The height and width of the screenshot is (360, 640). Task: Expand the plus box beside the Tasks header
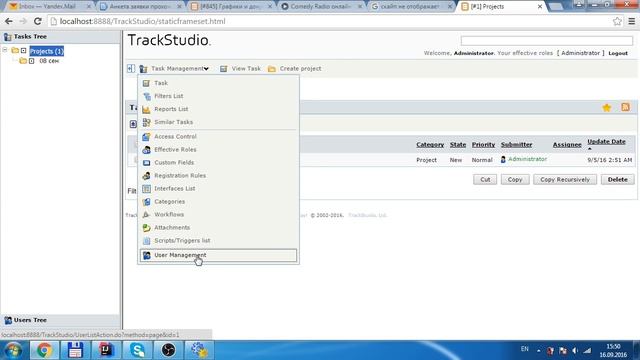click(x=133, y=124)
